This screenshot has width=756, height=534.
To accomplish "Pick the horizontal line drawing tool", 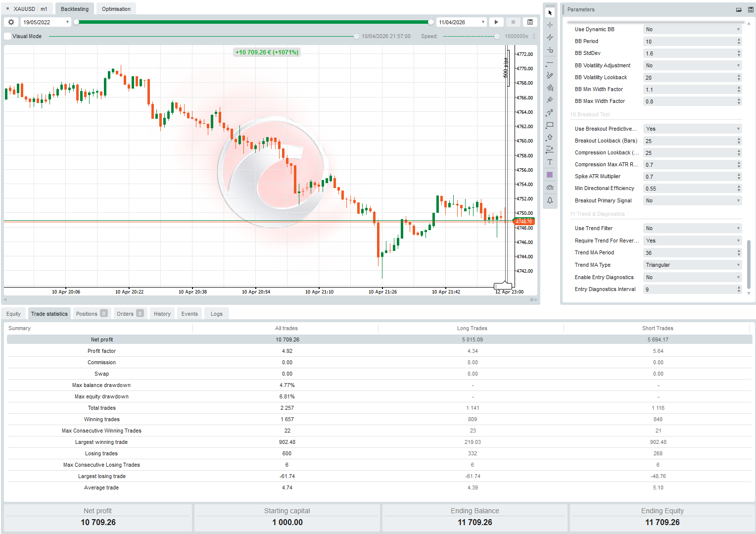I will point(550,63).
